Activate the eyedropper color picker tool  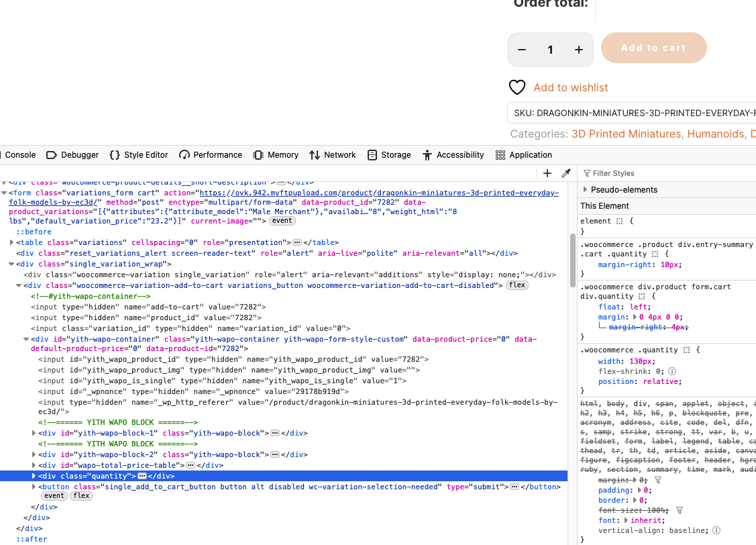pyautogui.click(x=565, y=173)
